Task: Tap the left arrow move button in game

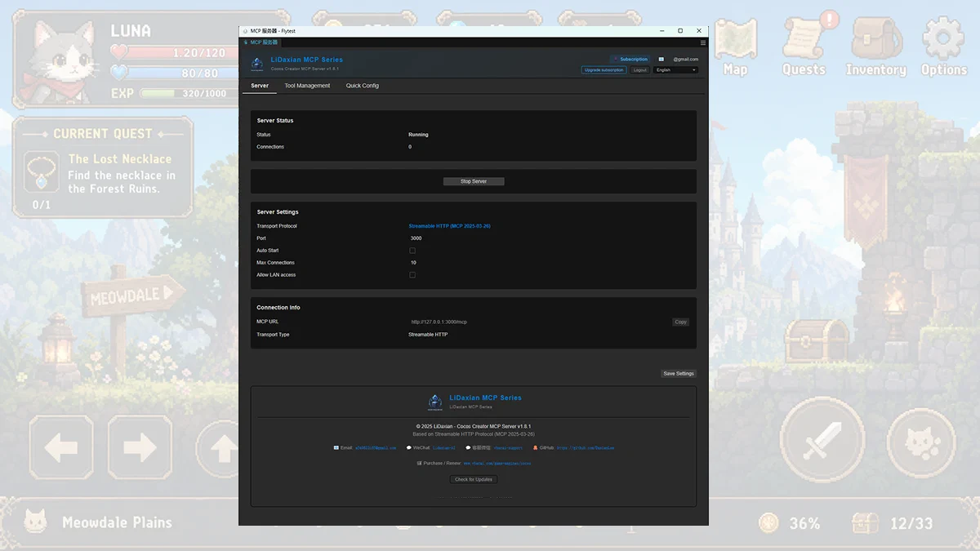Action: 61,447
